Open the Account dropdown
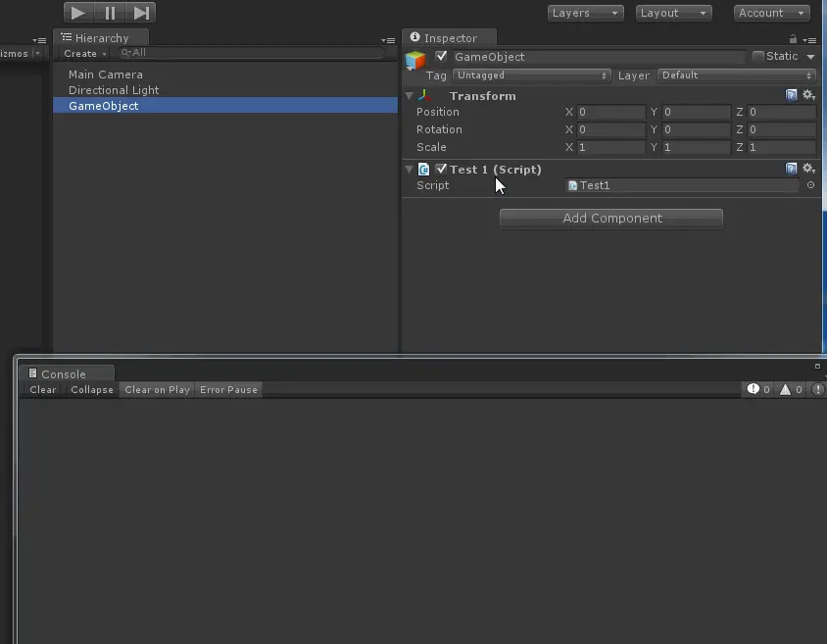 click(771, 13)
